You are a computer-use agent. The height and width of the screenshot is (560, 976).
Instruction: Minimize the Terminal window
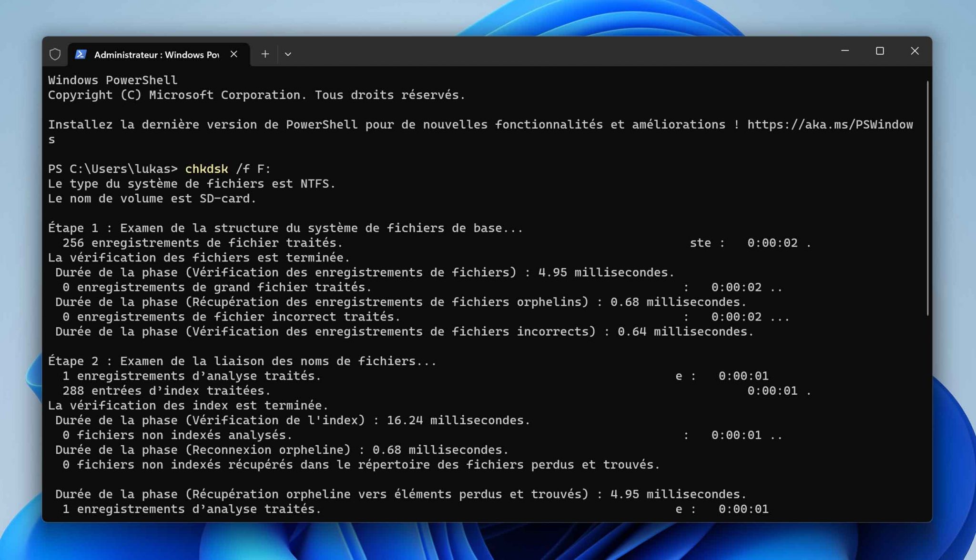click(845, 50)
